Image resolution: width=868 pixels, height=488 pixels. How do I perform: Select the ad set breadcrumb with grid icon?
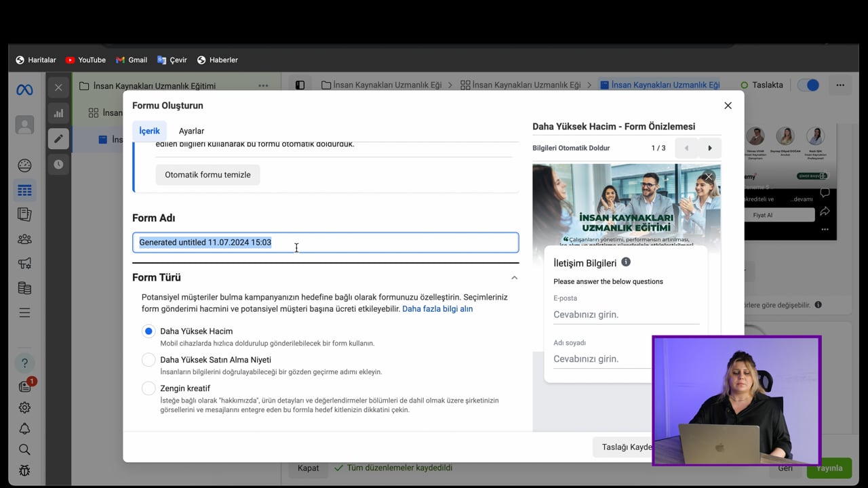520,85
